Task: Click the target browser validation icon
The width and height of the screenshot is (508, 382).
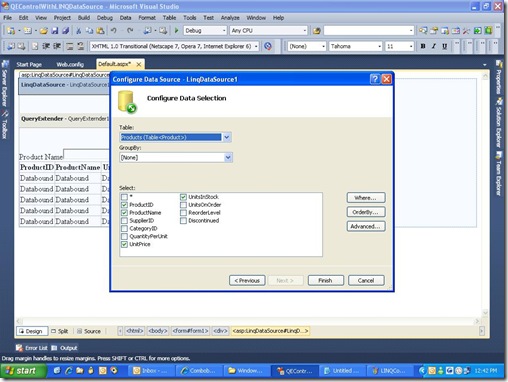Action: coord(268,46)
